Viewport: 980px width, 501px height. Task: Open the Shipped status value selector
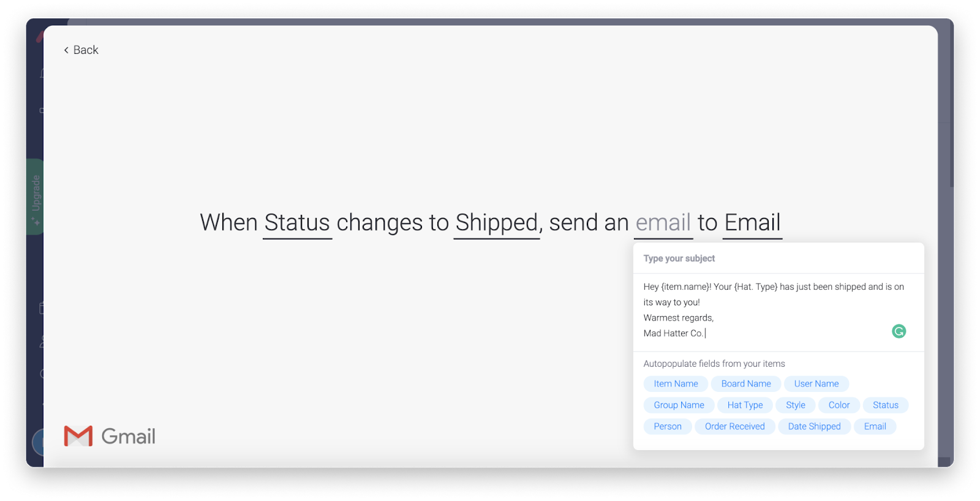496,222
